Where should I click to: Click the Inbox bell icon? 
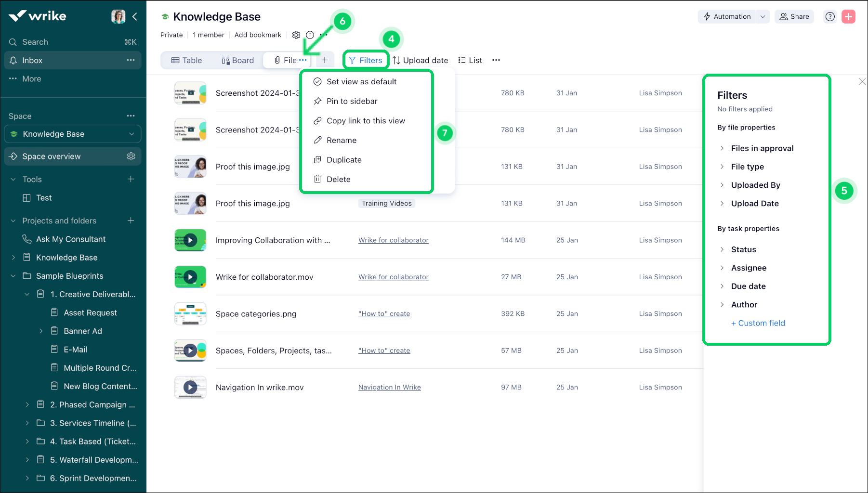click(x=13, y=60)
